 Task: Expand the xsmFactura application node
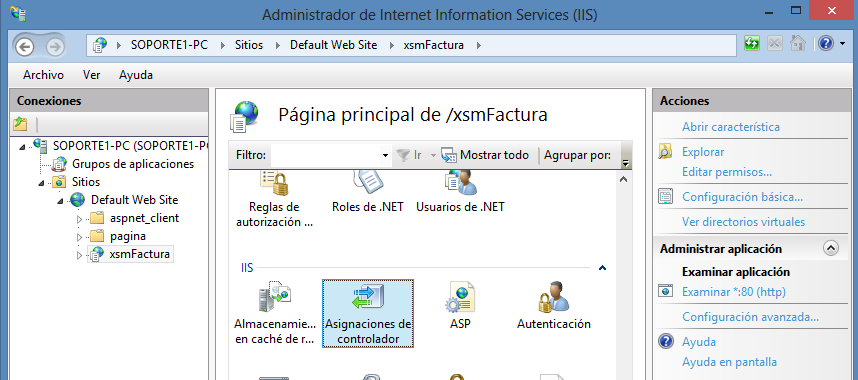click(79, 255)
